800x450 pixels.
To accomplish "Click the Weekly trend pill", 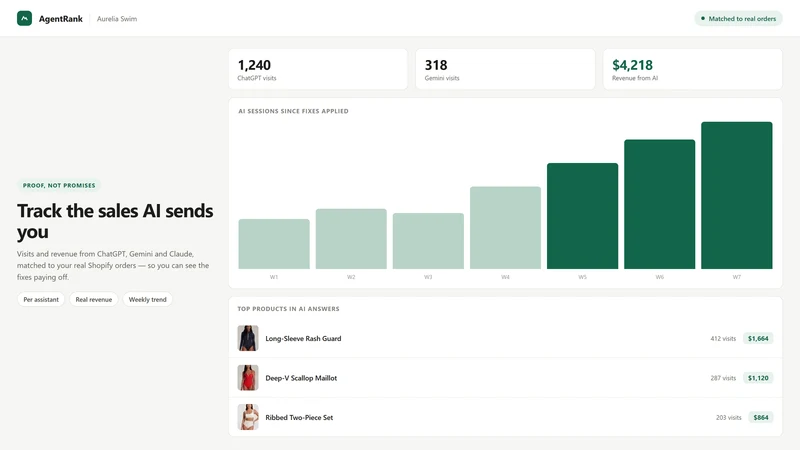I will pos(147,299).
